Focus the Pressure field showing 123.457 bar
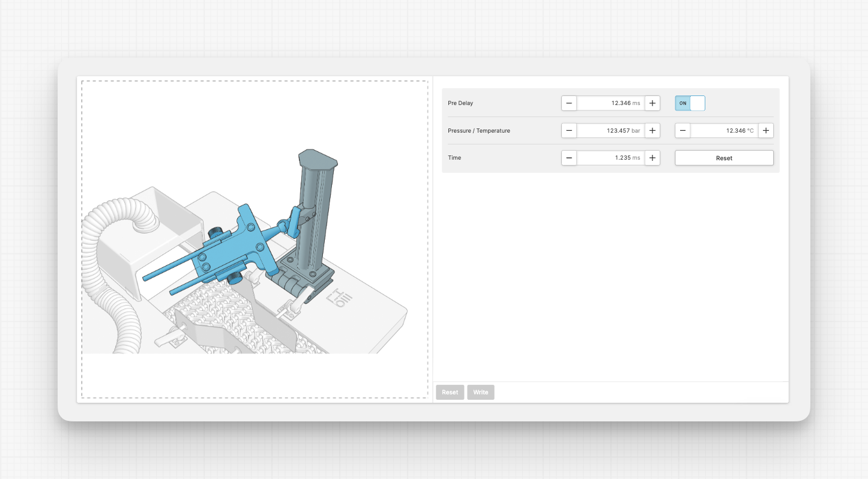Viewport: 868px width, 479px height. coord(610,131)
